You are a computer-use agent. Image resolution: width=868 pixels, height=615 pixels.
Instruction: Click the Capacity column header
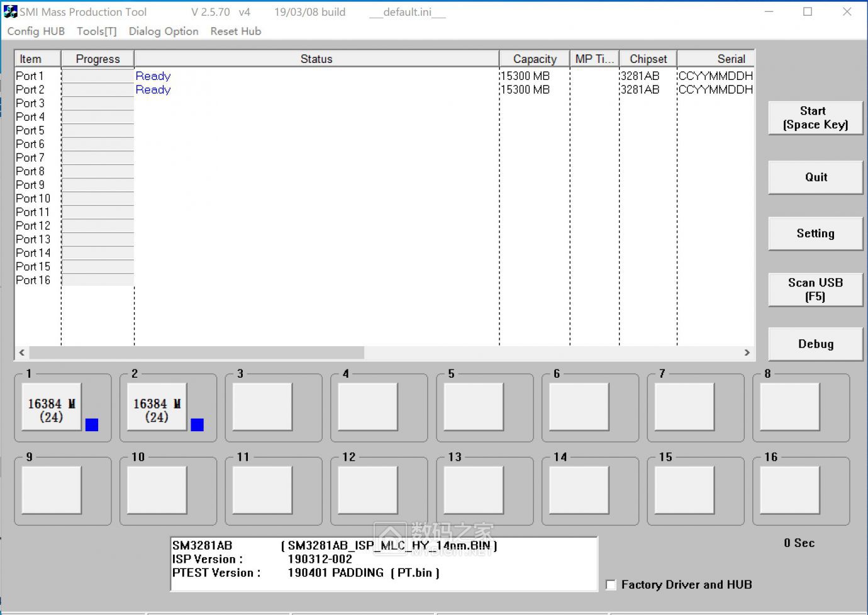tap(535, 59)
